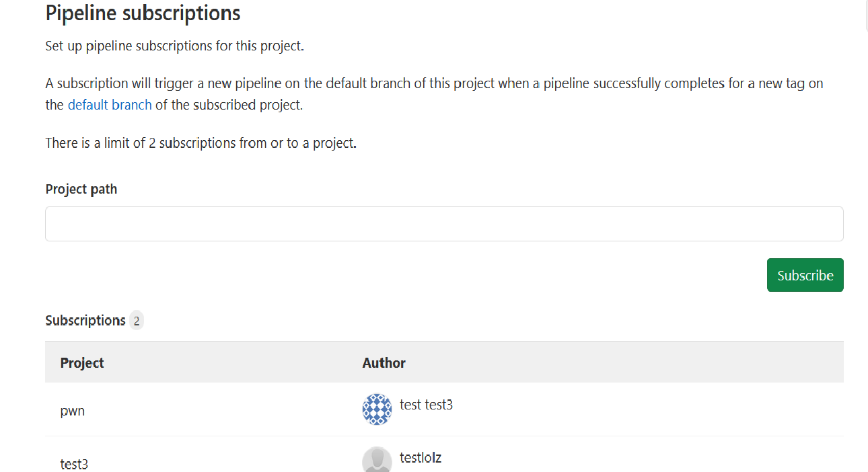Click the Pipeline subscriptions heading
Image resolution: width=868 pixels, height=472 pixels.
click(143, 13)
